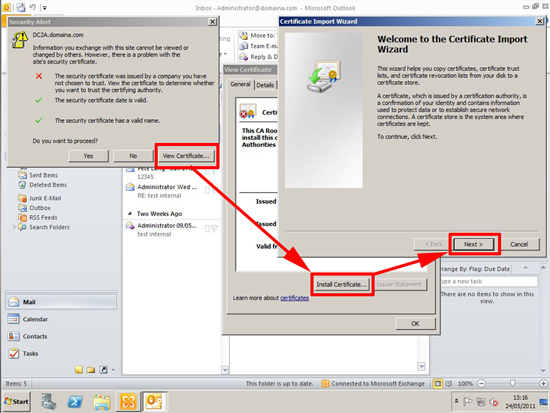Click forwarded-mail icon of 09/05 message
This screenshot has height=413, width=550.
click(130, 226)
